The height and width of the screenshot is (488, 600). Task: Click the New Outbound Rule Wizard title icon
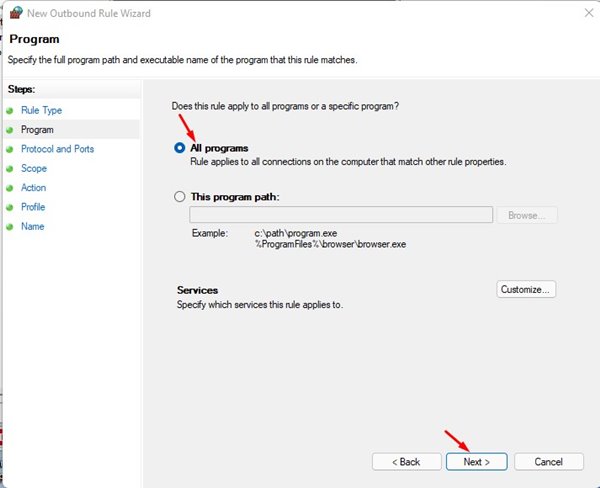tap(12, 11)
